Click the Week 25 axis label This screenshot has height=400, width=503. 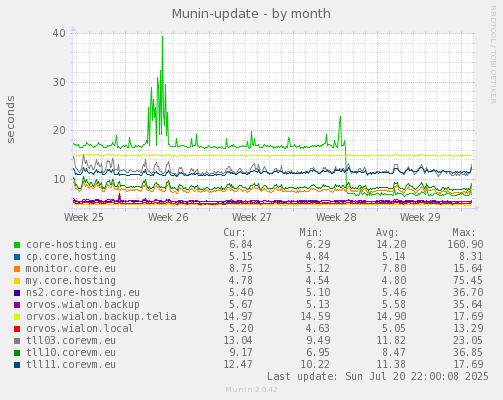(x=84, y=217)
